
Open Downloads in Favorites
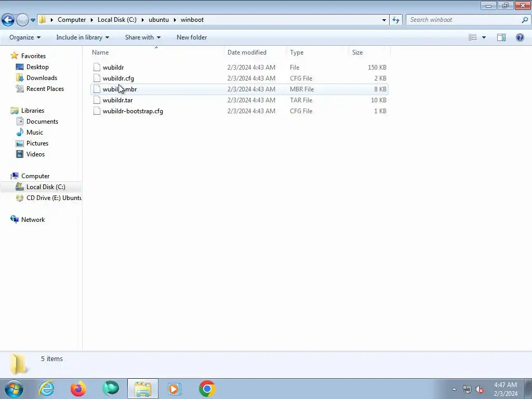point(42,78)
